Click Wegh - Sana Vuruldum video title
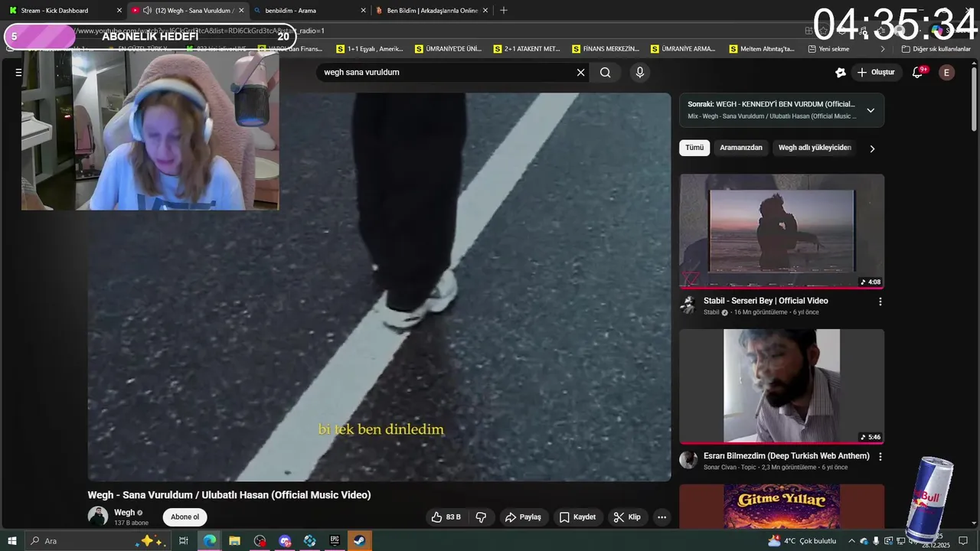 229,495
